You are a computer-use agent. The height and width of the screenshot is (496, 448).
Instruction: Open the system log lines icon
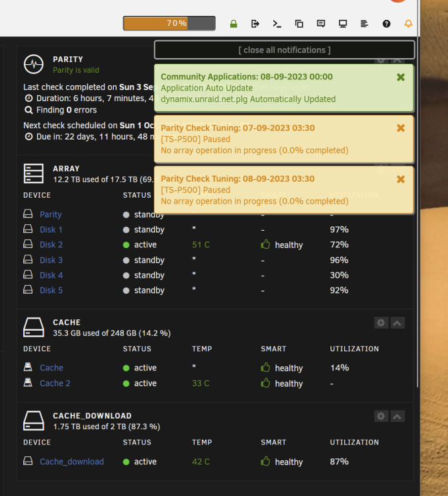click(x=365, y=24)
